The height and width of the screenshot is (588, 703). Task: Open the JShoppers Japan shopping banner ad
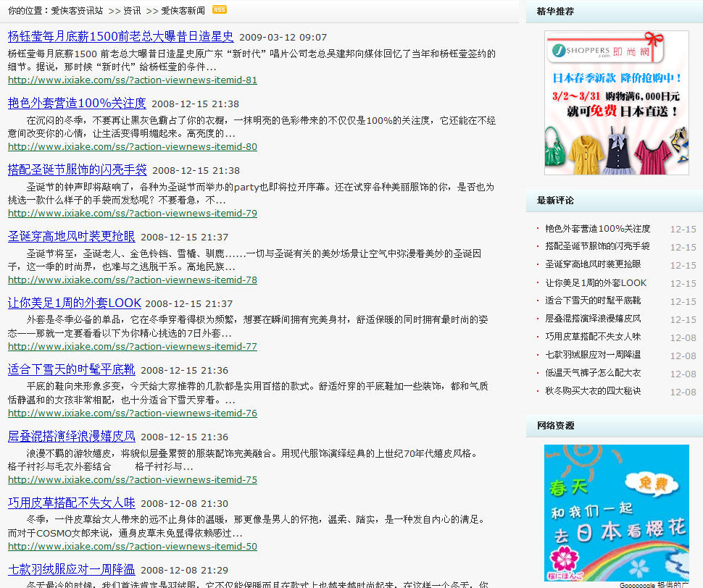616,102
